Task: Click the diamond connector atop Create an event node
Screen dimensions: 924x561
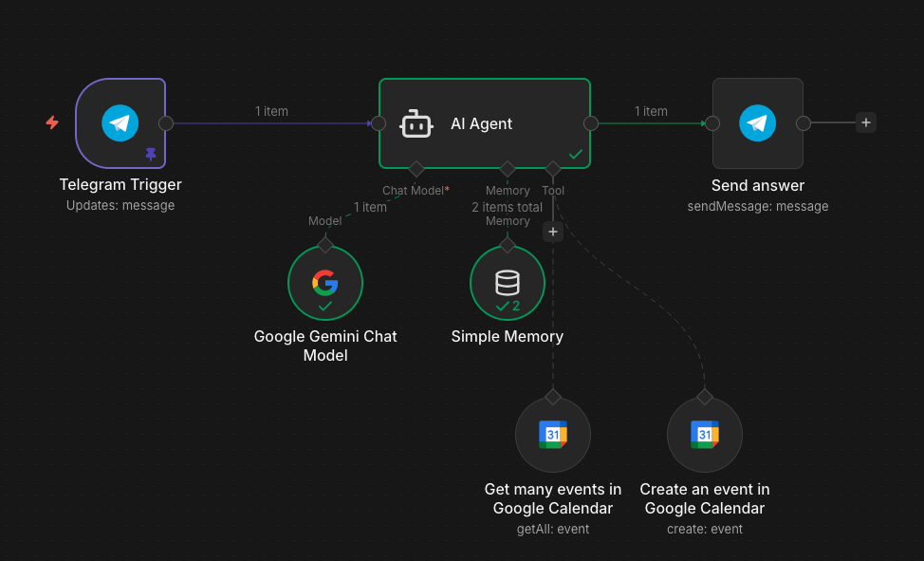Action: coord(705,397)
